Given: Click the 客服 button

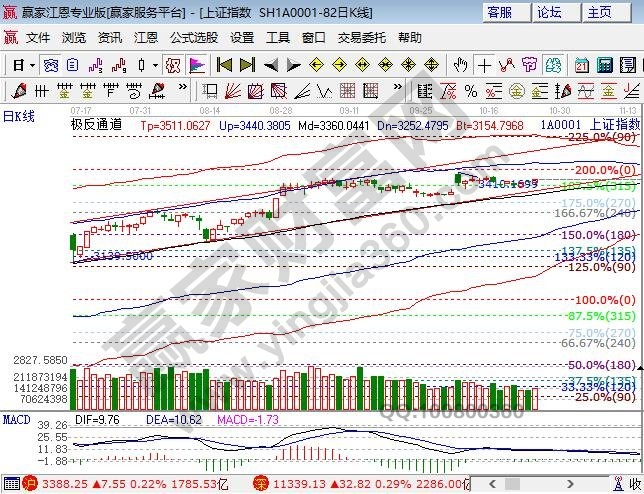Looking at the screenshot, I should (500, 13).
